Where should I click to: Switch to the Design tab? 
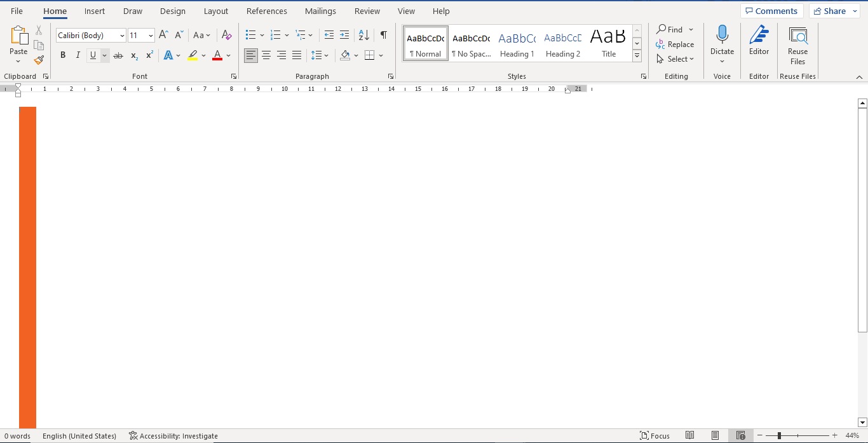click(x=173, y=11)
